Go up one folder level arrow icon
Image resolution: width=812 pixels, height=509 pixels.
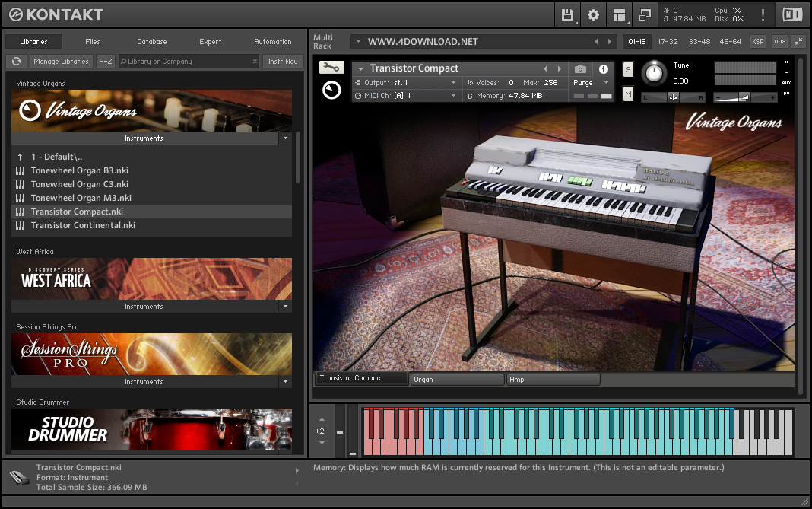[21, 157]
